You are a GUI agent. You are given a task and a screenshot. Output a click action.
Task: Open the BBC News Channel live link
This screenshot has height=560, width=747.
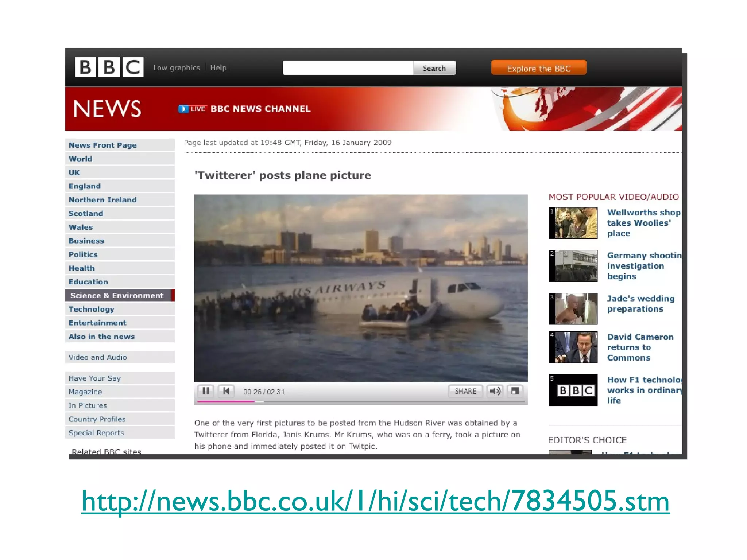(260, 109)
